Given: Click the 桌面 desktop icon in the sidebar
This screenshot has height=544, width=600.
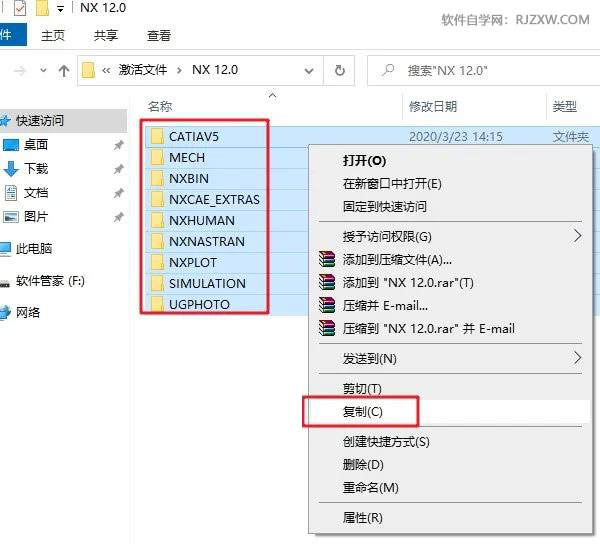Looking at the screenshot, I should tap(11, 145).
